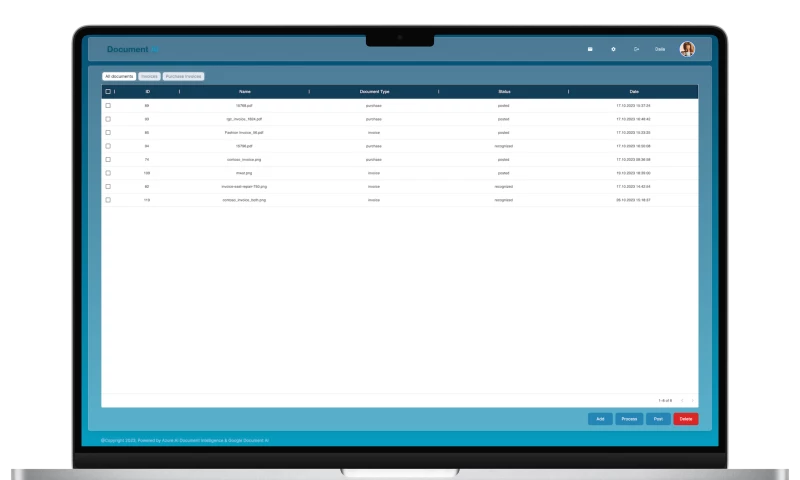The height and width of the screenshot is (480, 800).
Task: Check the row for 15768.pdf
Action: pos(108,106)
